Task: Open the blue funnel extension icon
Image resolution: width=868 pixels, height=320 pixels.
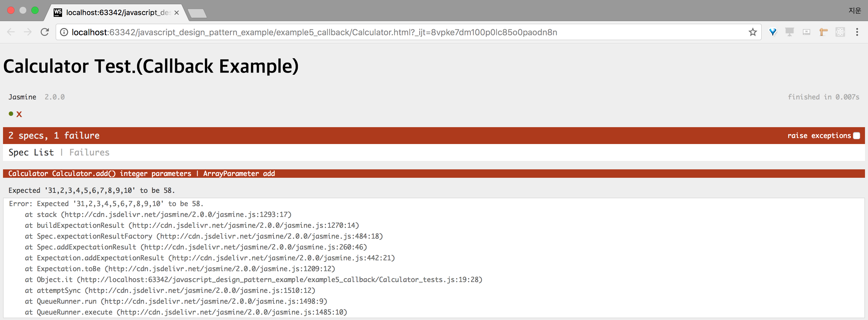Action: tap(773, 32)
